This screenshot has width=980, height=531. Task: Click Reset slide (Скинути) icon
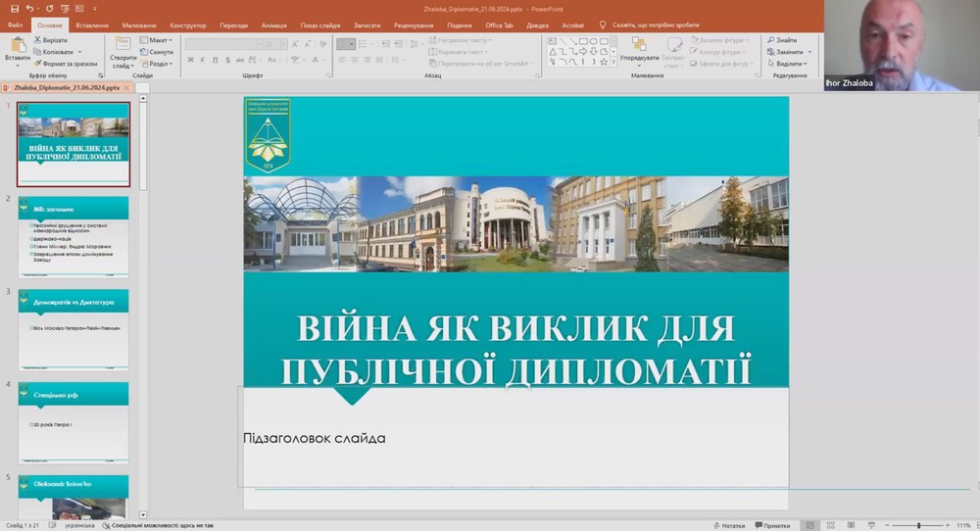tap(144, 52)
